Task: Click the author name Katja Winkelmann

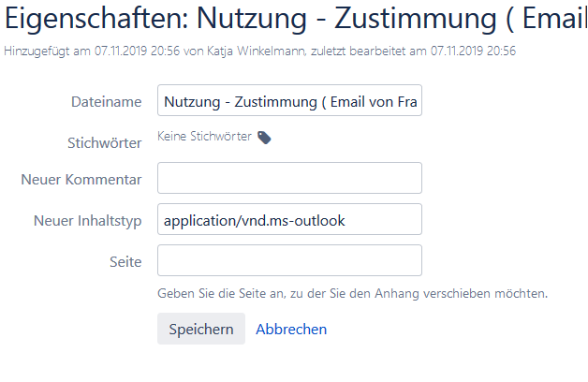Action: (257, 51)
